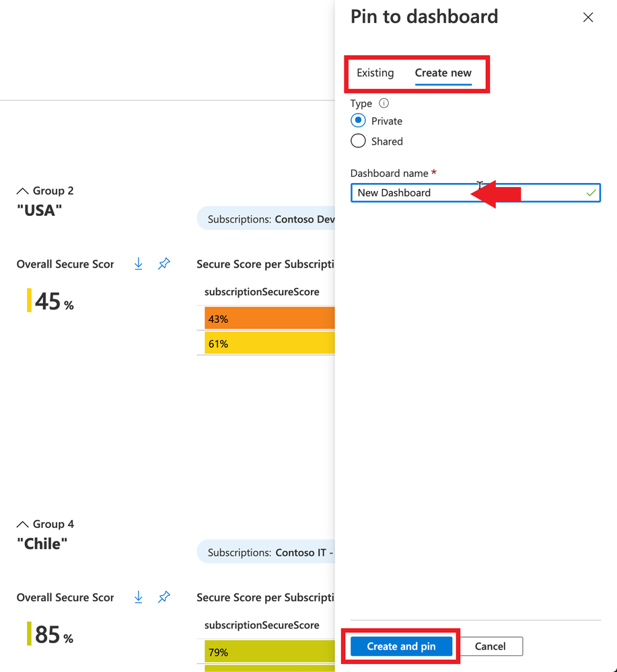Viewport: 617px width, 672px height.
Task: Collapse the Group 2 section
Action: pyautogui.click(x=22, y=191)
